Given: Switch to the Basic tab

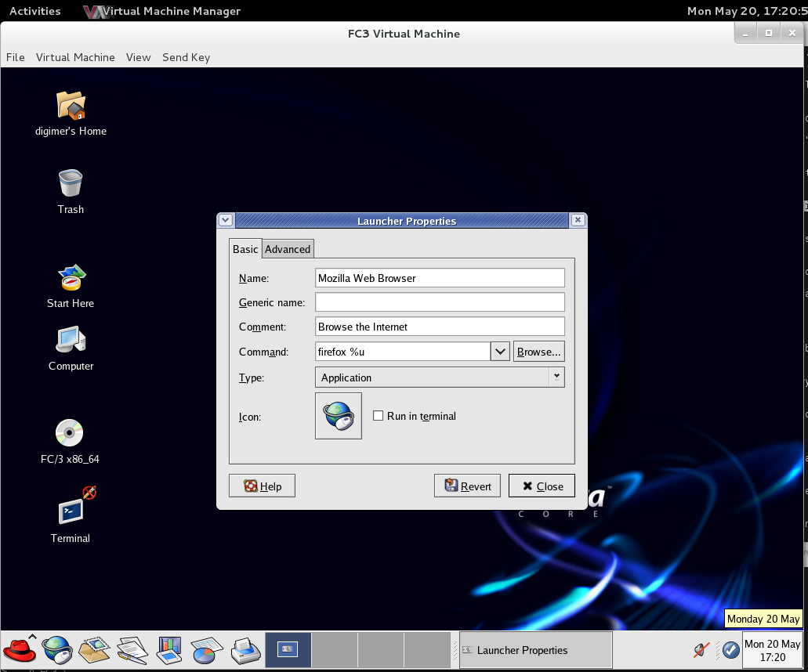Looking at the screenshot, I should (x=245, y=249).
